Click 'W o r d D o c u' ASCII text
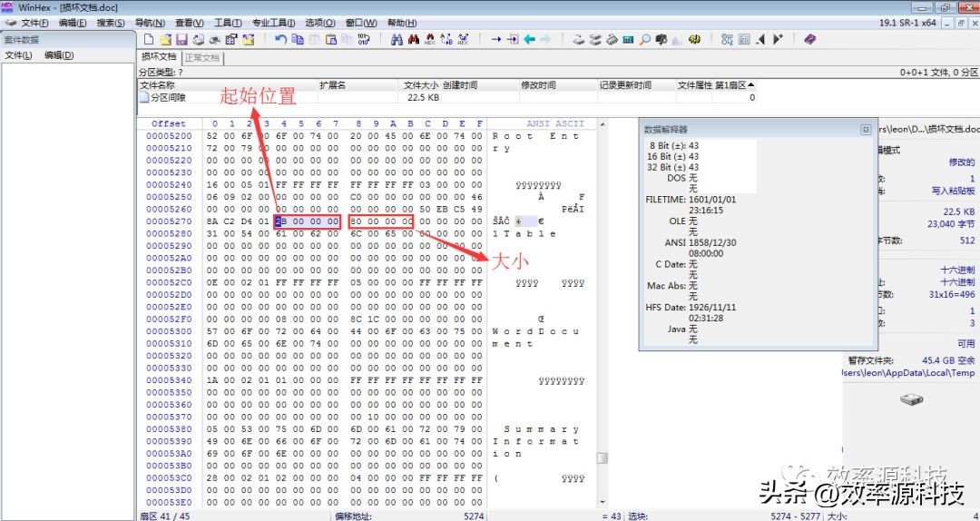This screenshot has width=980, height=521. [x=536, y=331]
